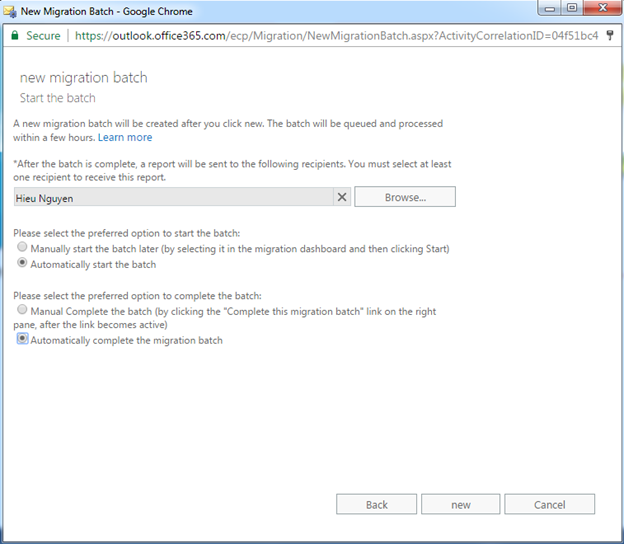Open the 'Learn more' link
The image size is (624, 544).
tap(125, 137)
